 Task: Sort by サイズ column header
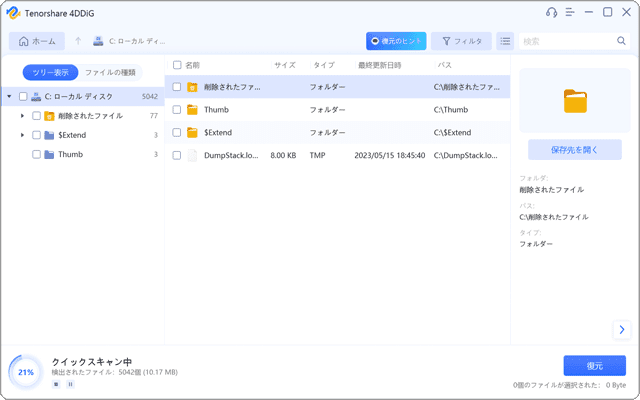tap(285, 65)
